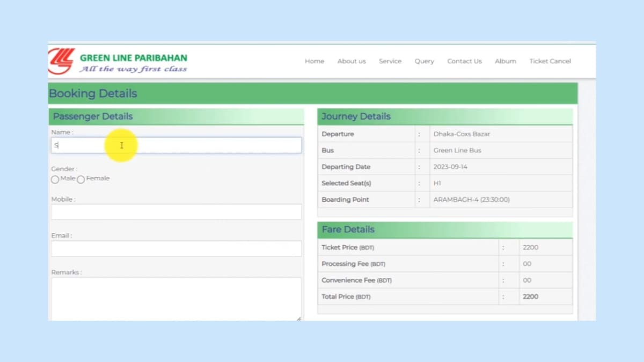Open the Home menu item

pyautogui.click(x=314, y=61)
